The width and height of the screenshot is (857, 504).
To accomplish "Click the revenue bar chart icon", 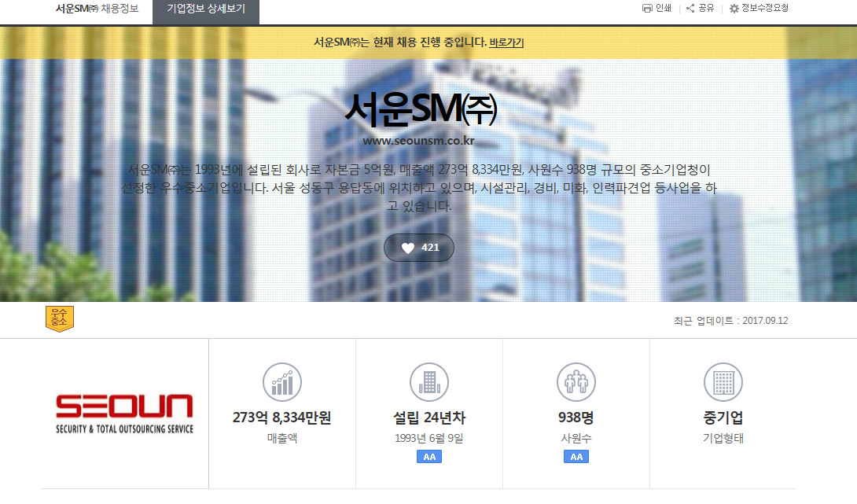I will point(282,382).
